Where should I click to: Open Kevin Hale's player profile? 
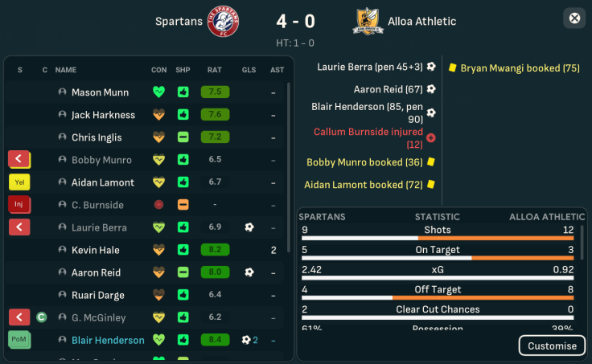click(x=95, y=250)
